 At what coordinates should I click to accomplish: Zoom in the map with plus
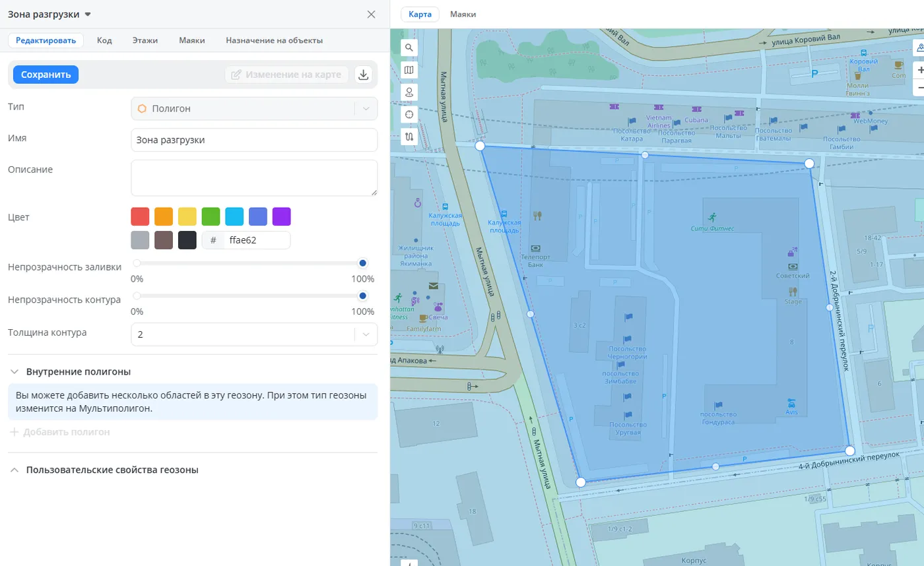pos(920,70)
